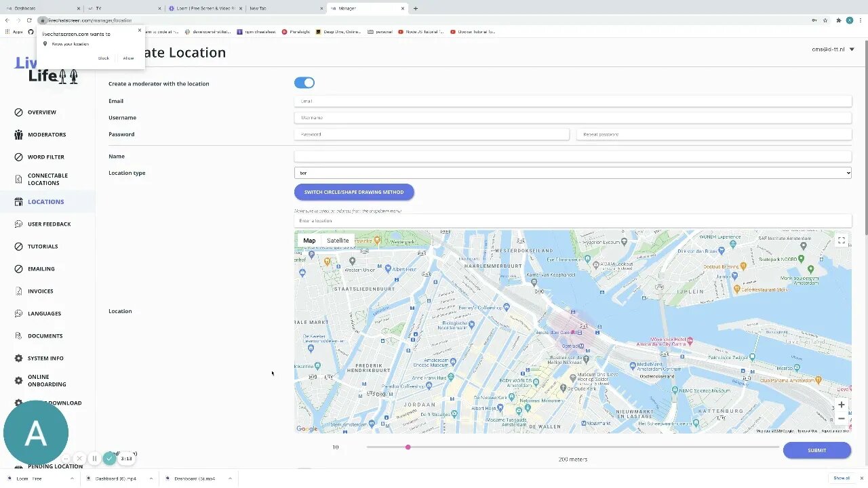Click the Invoices document icon
Screen dimensions: 868x488
(x=18, y=291)
